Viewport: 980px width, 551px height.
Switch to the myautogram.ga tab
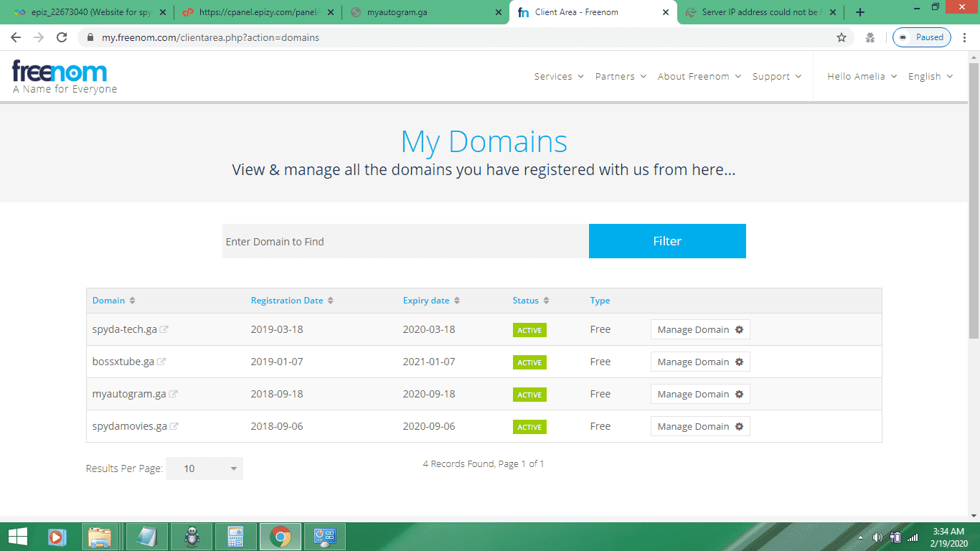click(425, 12)
